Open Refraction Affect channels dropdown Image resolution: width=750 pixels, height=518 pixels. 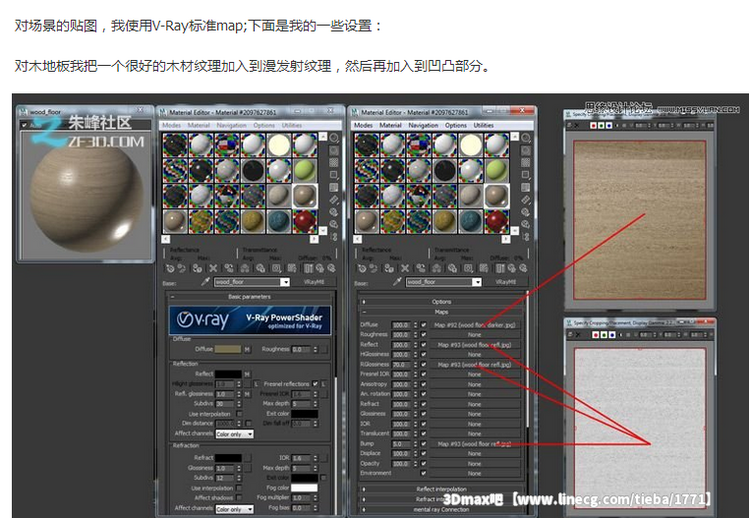coord(234,509)
